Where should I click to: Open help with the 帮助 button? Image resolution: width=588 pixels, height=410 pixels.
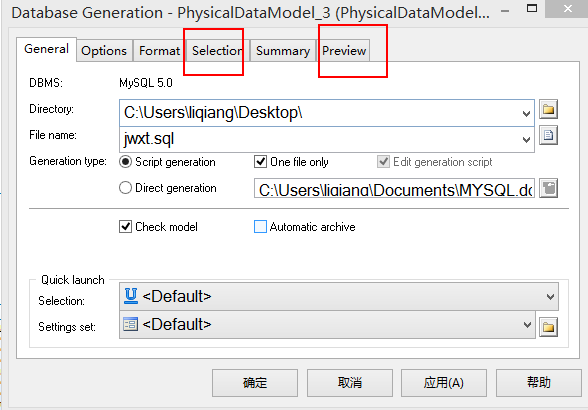click(539, 383)
